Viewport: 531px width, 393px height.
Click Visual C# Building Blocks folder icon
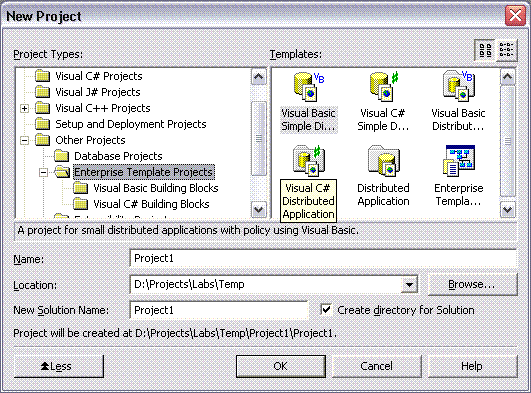pyautogui.click(x=81, y=204)
